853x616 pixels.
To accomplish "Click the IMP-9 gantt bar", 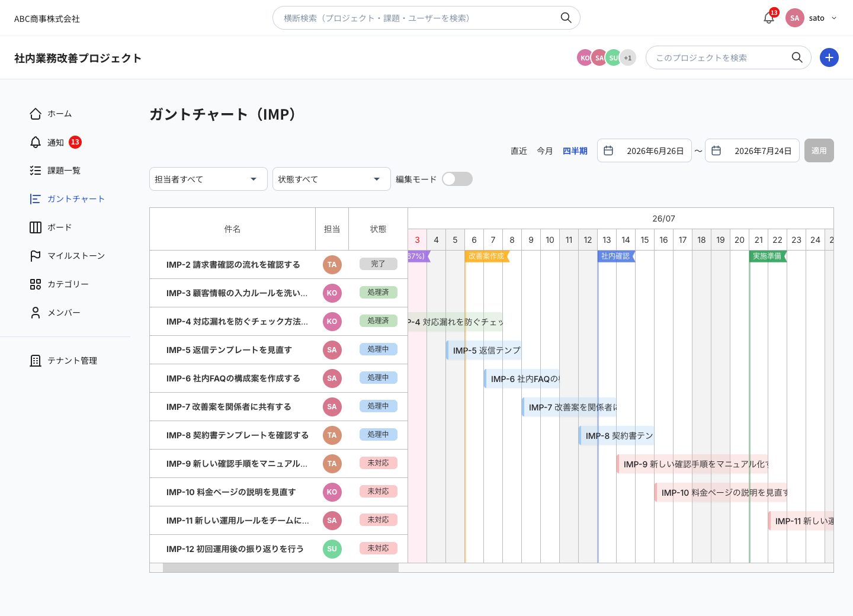I will click(692, 464).
